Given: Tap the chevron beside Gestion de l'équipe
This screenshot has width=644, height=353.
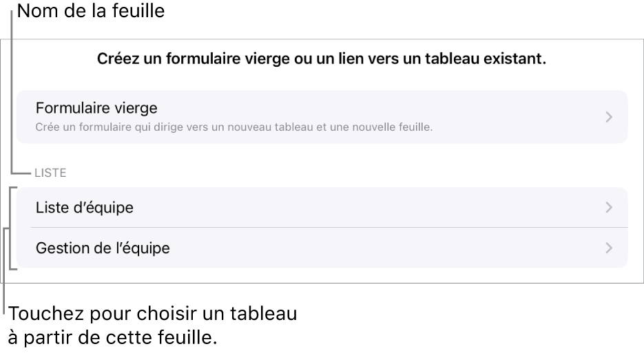Looking at the screenshot, I should [x=608, y=248].
